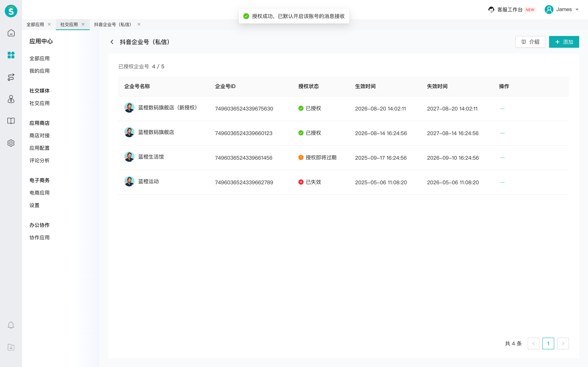588x367 pixels.
Task: Open the knowledge base book icon
Action: (11, 121)
